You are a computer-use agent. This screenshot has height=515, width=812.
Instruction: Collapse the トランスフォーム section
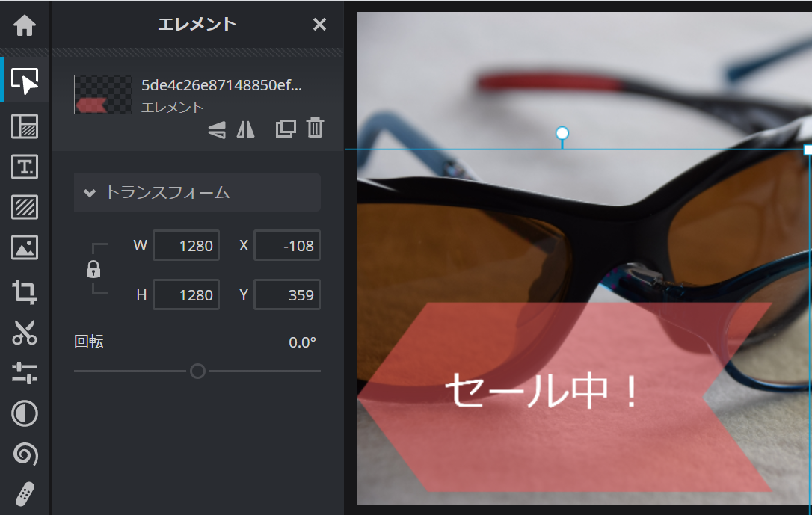click(197, 193)
